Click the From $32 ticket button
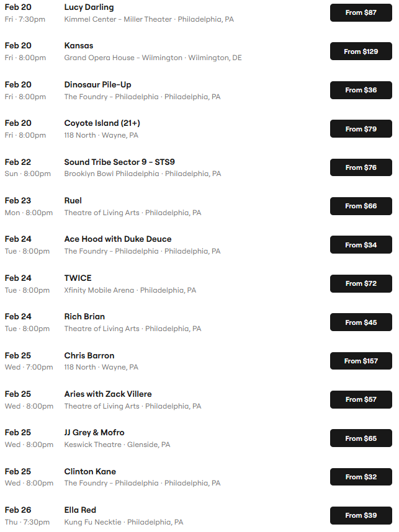The image size is (399, 532). pos(361,477)
